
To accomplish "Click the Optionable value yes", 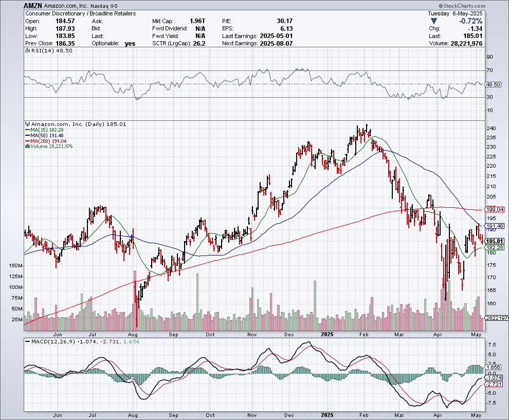I will coord(130,44).
